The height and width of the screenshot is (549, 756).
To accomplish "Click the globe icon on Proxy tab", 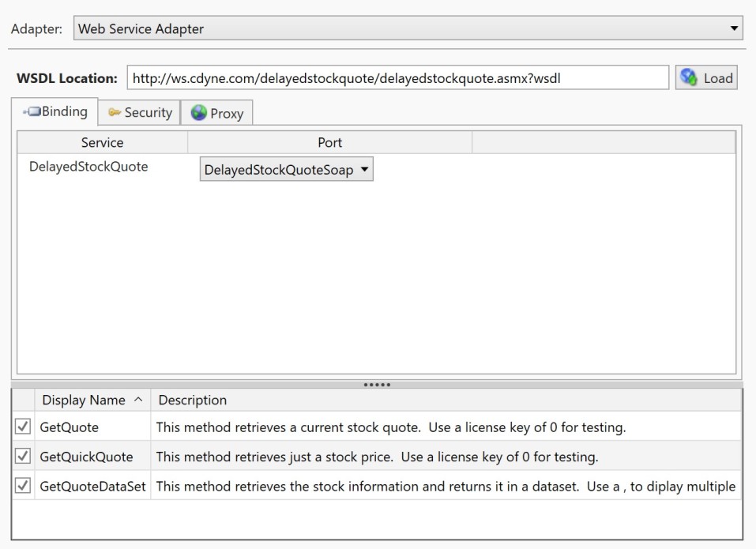I will (198, 113).
